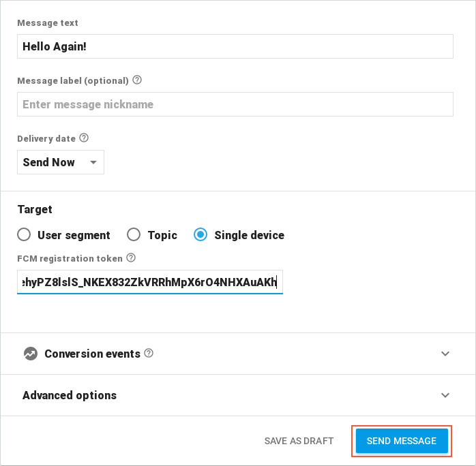This screenshot has width=476, height=466.
Task: Click Save as Draft
Action: click(299, 441)
